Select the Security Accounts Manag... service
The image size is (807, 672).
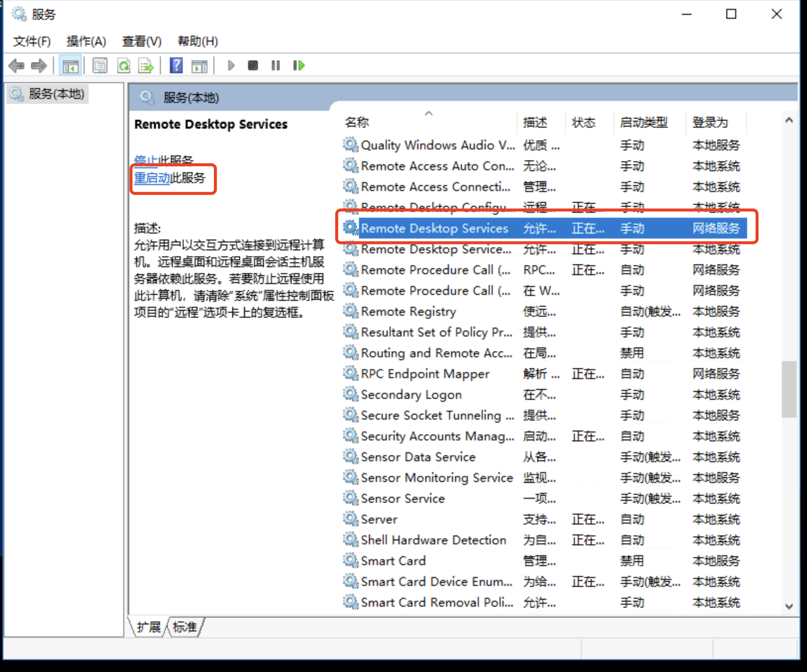pyautogui.click(x=545, y=436)
